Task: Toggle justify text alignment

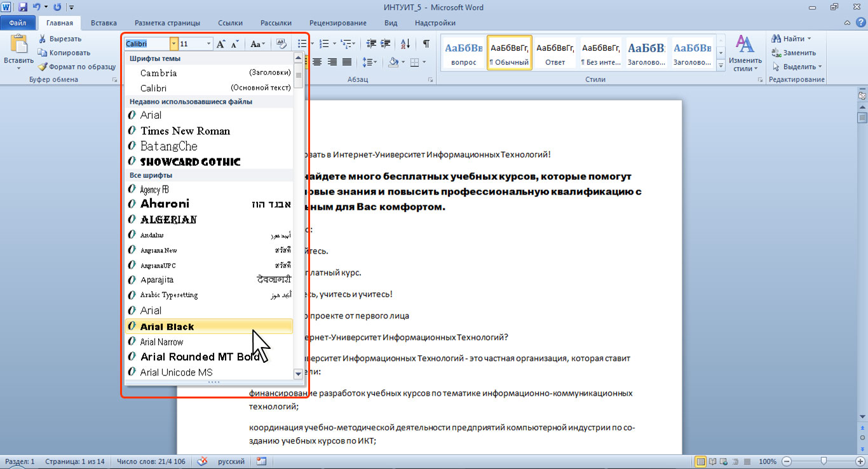Action: click(x=347, y=62)
